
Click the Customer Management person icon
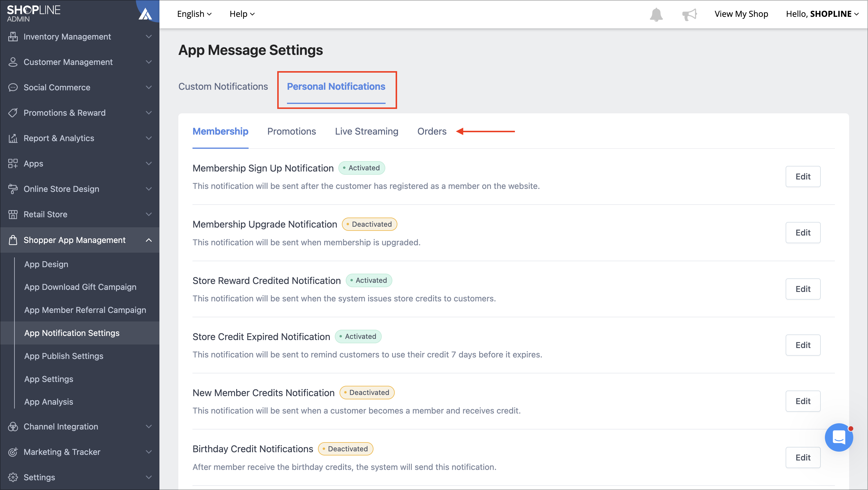pyautogui.click(x=13, y=62)
